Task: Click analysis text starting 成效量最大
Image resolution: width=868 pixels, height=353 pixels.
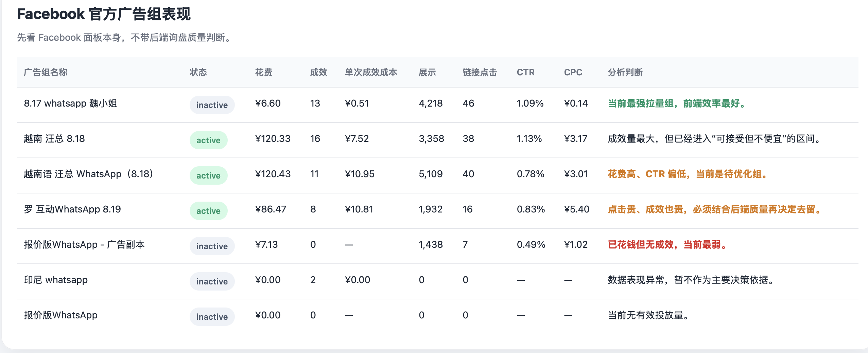Action: [x=714, y=138]
